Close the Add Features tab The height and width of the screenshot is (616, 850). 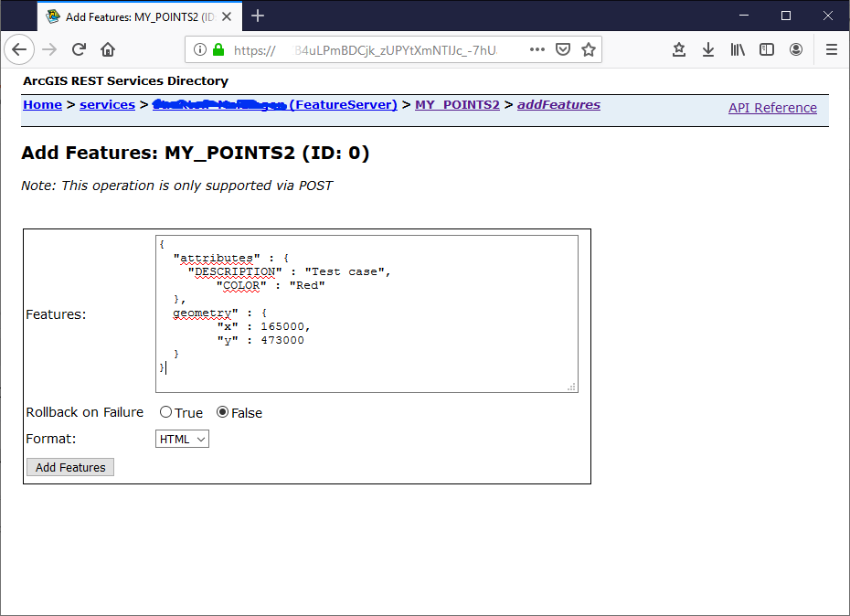coord(228,16)
